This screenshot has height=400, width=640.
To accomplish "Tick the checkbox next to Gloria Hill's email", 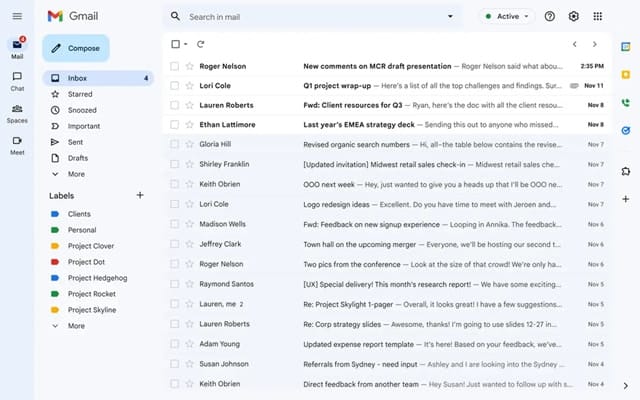I will pyautogui.click(x=175, y=144).
